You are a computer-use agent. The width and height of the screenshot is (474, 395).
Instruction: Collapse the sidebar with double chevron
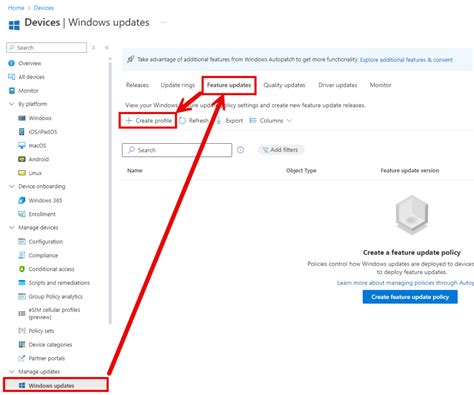click(x=106, y=48)
